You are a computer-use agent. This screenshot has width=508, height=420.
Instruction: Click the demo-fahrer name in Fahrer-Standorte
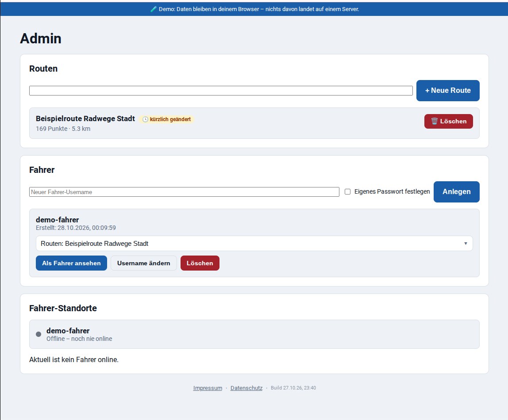68,331
